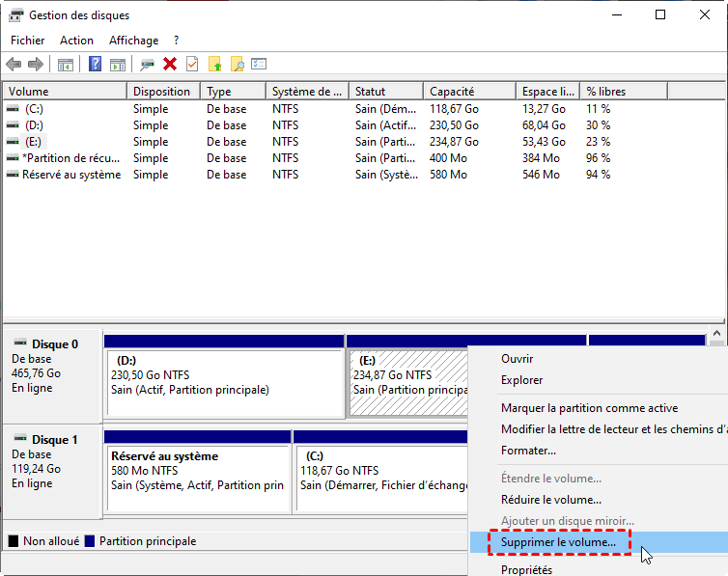Viewport: 728px width, 576px height.
Task: Click 'Marquer la partition comme active'
Action: [589, 408]
